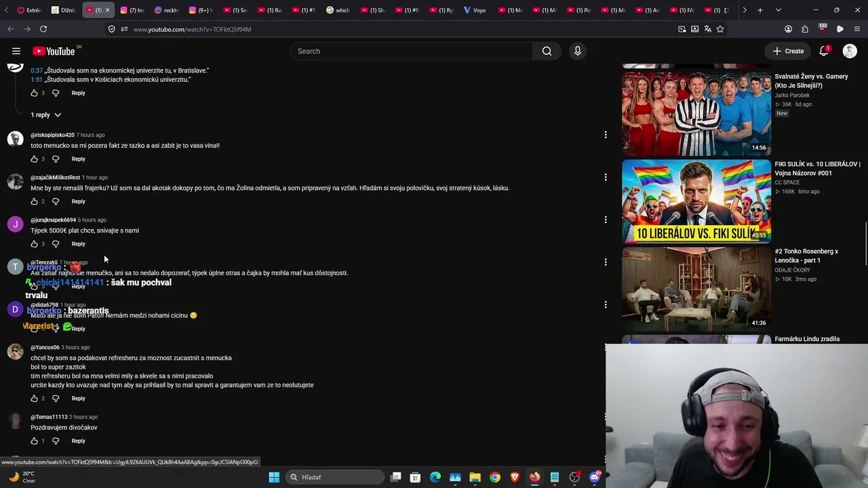Open the "Svalnaté Ženy vs. Gamery" thumbnail
868x488 pixels.
point(696,113)
